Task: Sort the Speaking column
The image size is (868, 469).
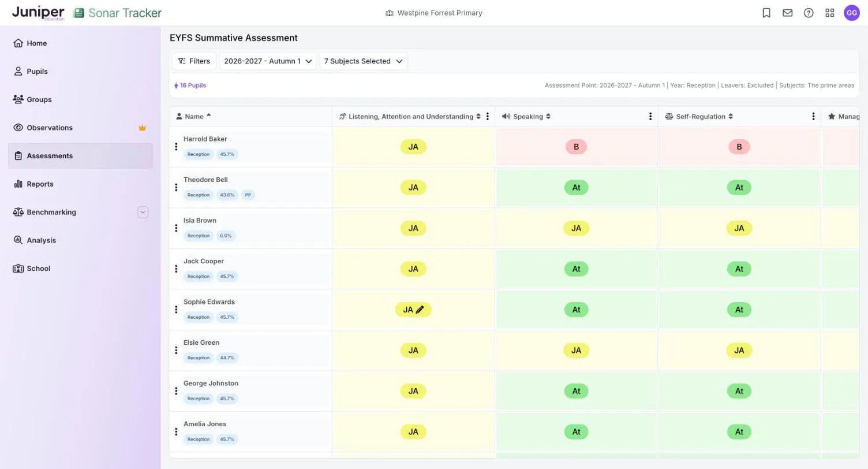Action: [548, 116]
